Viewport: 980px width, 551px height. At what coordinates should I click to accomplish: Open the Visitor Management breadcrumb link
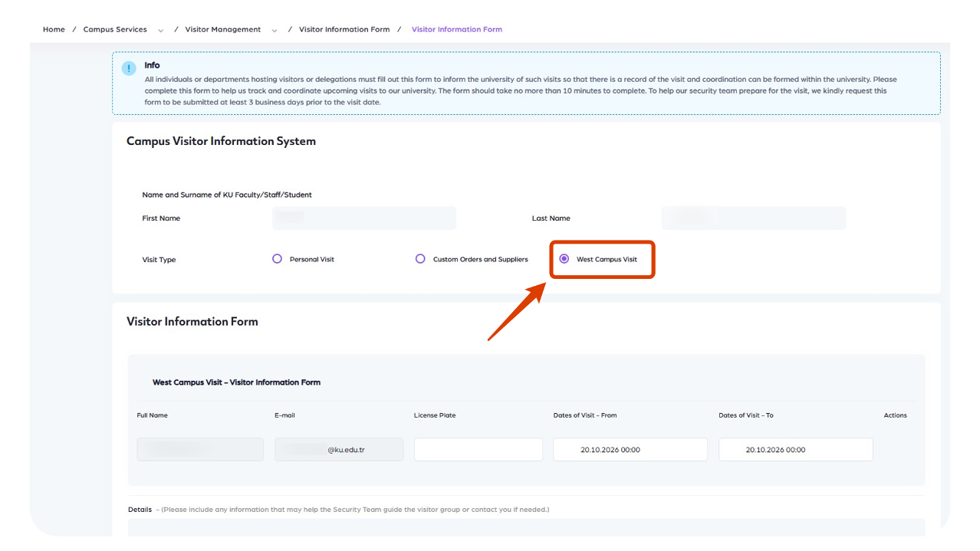[223, 29]
